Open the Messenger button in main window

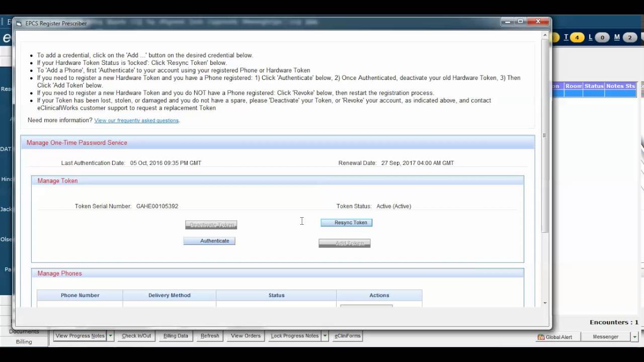(x=606, y=337)
